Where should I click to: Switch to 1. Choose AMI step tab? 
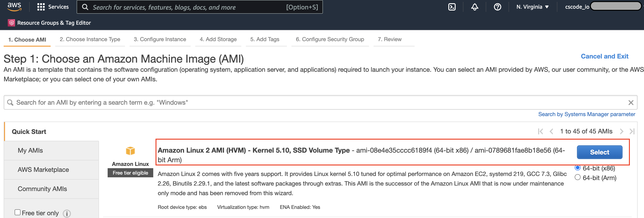pyautogui.click(x=27, y=40)
